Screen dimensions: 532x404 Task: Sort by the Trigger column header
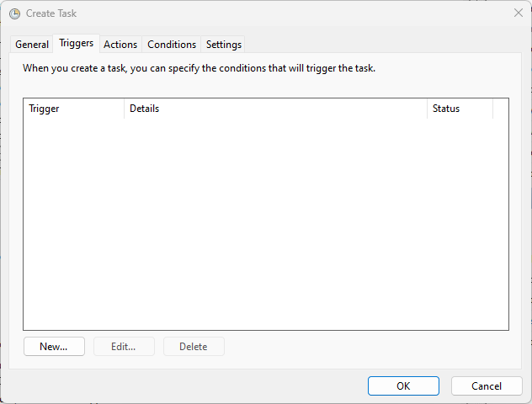(x=73, y=109)
